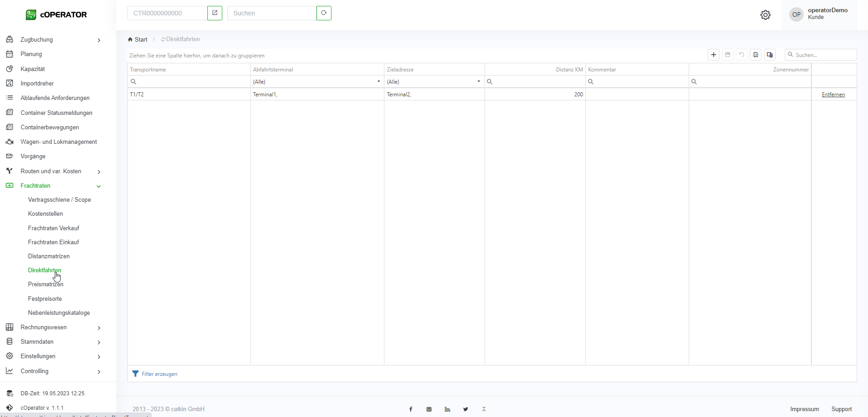Open the Facebook footer icon
This screenshot has width=868, height=417.
[411, 409]
